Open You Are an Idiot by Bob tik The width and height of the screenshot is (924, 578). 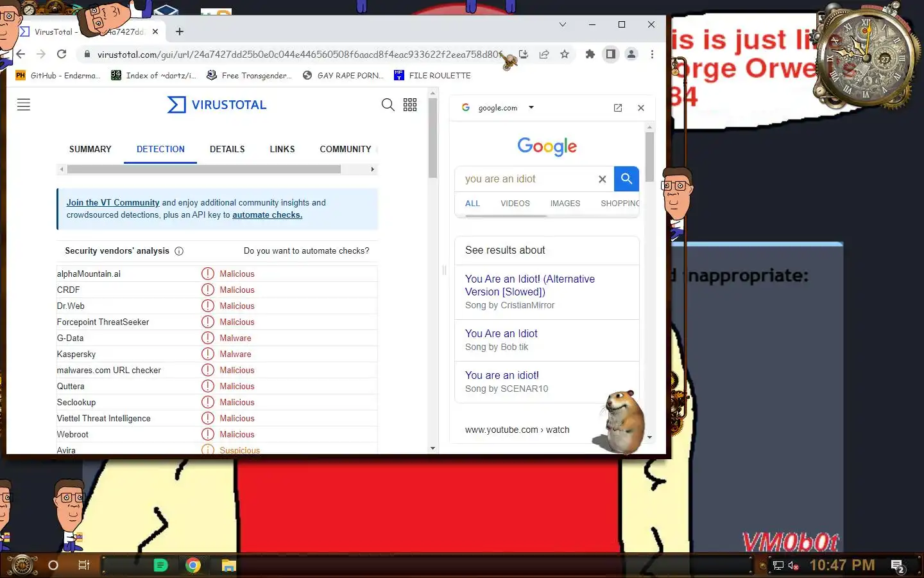point(501,333)
